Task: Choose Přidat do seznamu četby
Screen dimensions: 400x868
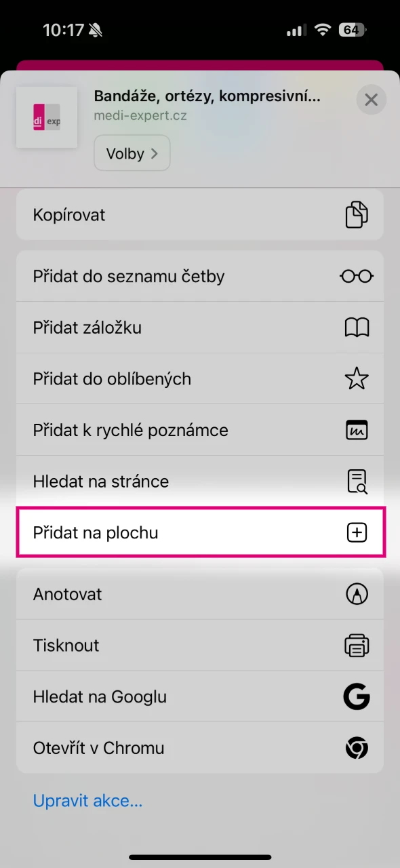Action: tap(200, 276)
